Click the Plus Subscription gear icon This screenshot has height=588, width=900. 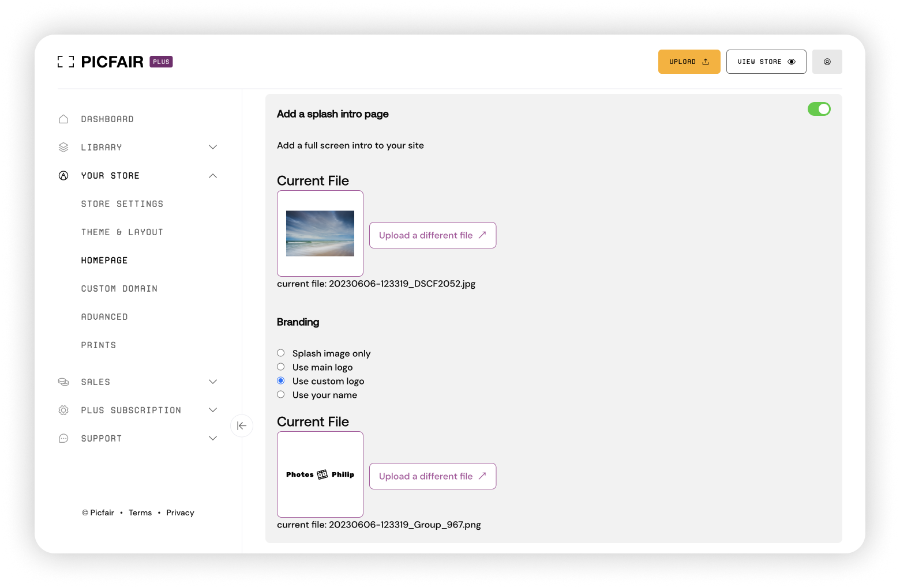tap(63, 410)
